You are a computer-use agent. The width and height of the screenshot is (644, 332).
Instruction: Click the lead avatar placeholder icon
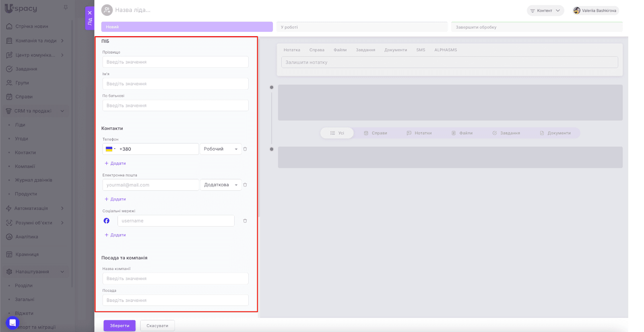[107, 10]
